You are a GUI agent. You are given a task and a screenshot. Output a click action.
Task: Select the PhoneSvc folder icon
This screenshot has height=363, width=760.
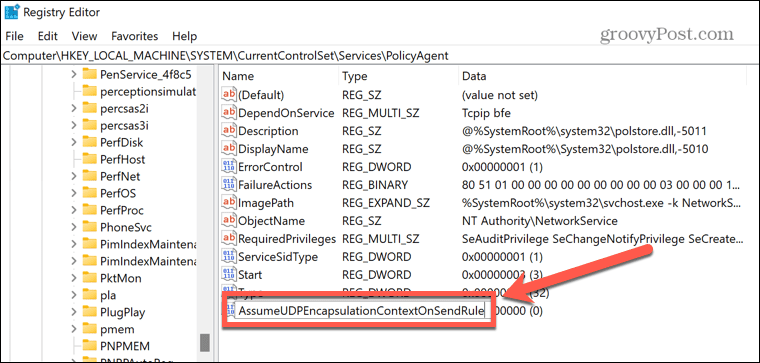(90, 226)
